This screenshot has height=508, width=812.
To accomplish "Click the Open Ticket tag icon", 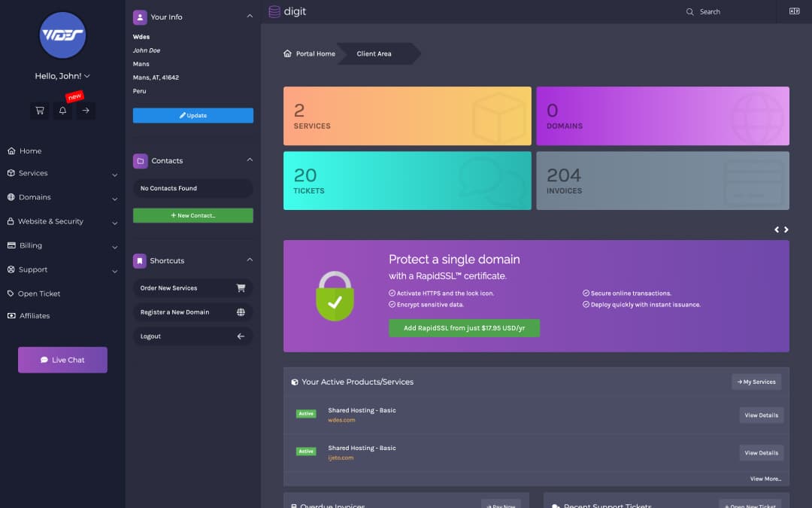I will pos(11,294).
